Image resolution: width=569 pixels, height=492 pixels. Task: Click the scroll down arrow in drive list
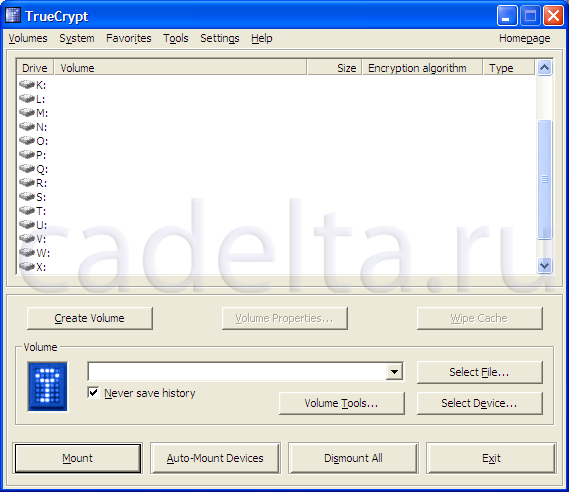click(544, 266)
